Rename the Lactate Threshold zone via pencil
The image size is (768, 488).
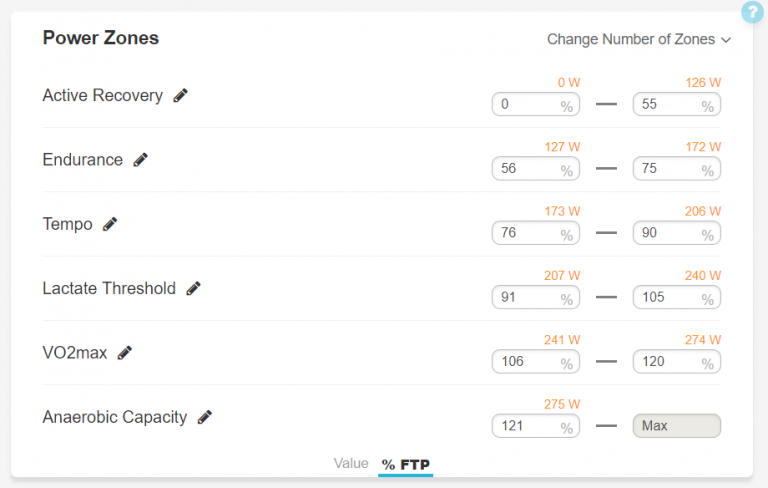point(193,289)
